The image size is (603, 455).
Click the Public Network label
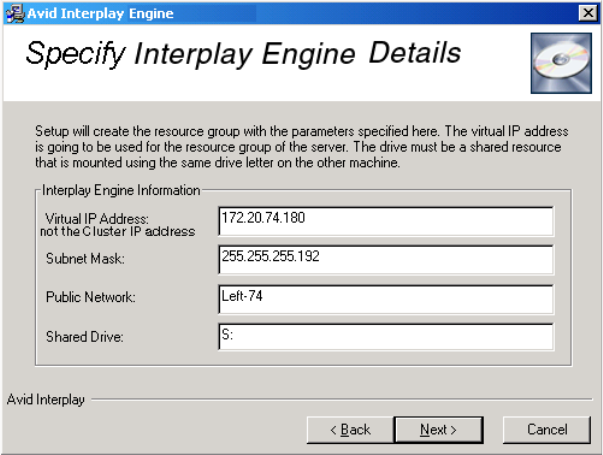click(x=91, y=297)
